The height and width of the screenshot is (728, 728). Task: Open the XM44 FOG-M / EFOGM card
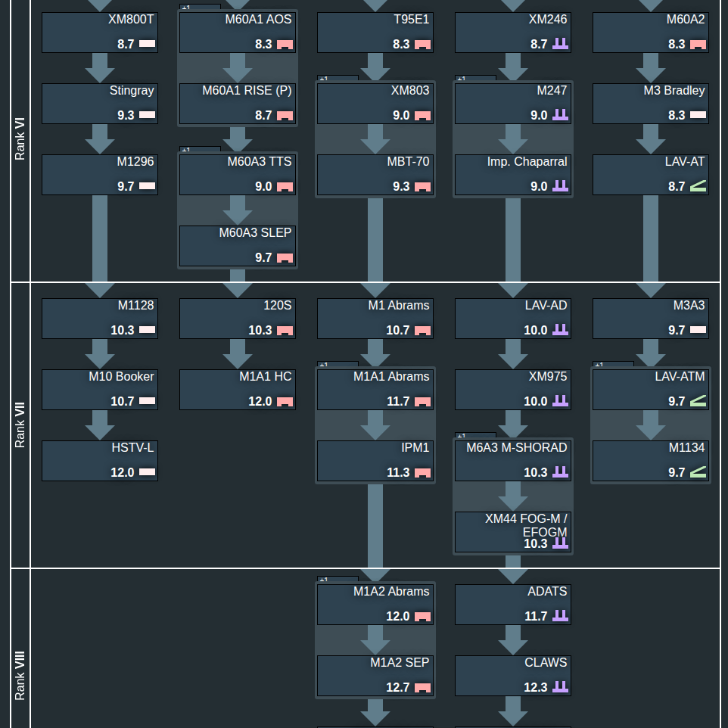point(513,532)
